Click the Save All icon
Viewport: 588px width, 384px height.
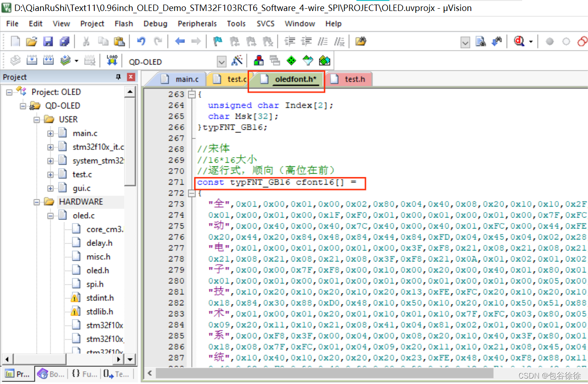click(x=65, y=42)
